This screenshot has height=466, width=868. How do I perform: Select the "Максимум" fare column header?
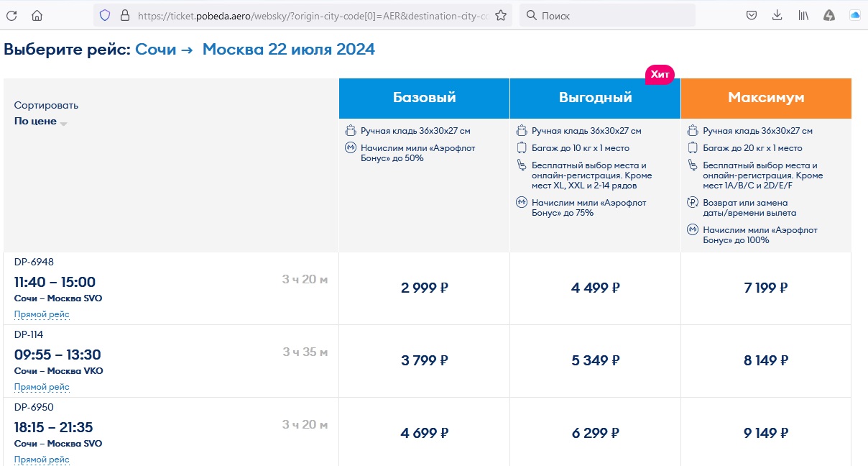(x=766, y=98)
